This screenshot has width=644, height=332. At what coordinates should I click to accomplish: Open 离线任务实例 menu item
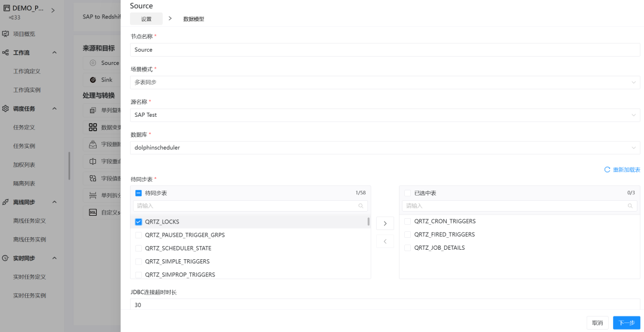30,239
